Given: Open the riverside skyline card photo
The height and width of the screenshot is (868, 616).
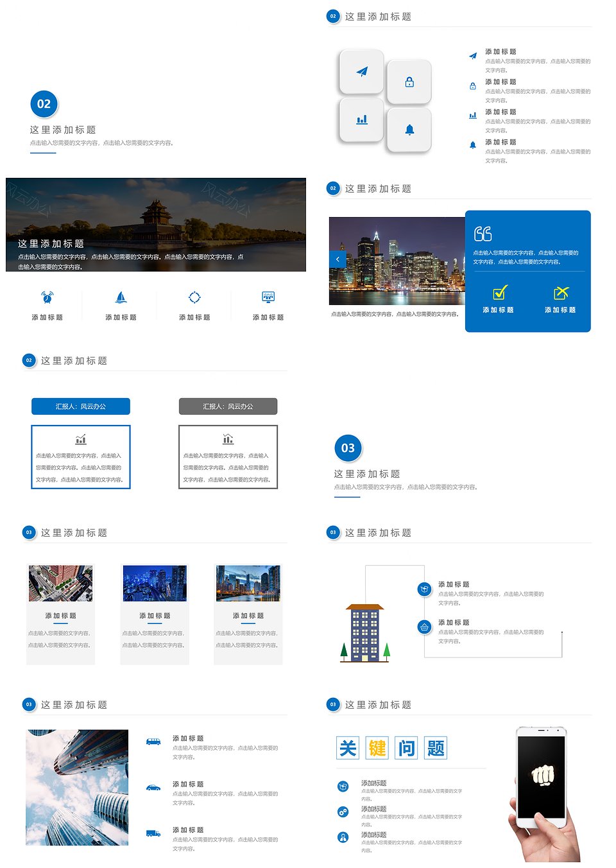Looking at the screenshot, I should point(248,583).
